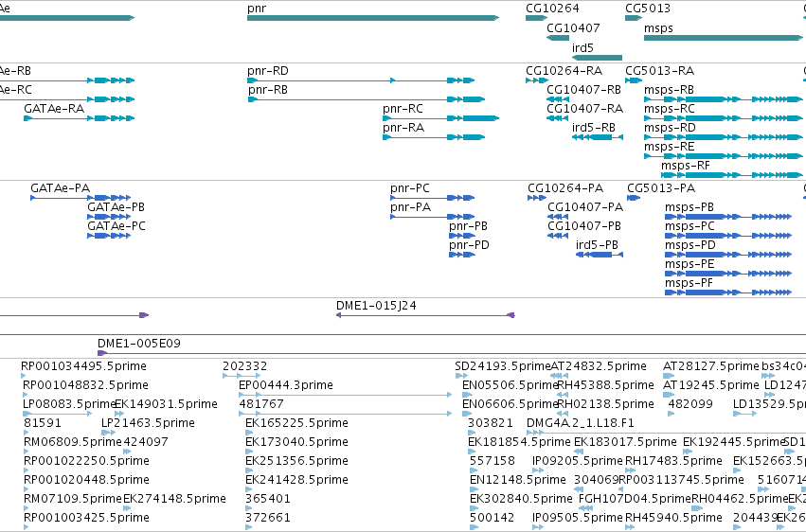Select EST RH45388.5prime
The width and height of the screenshot is (806, 532).
coord(563,395)
